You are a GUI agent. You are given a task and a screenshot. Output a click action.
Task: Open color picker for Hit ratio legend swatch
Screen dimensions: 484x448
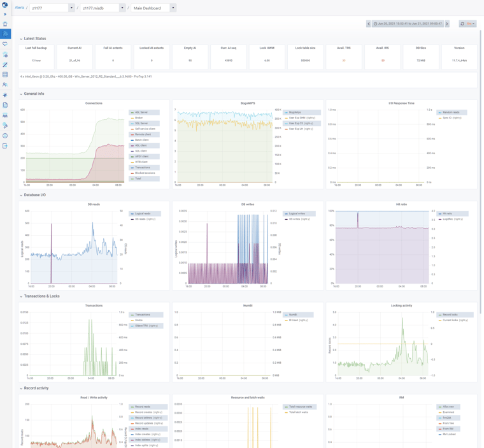click(440, 213)
